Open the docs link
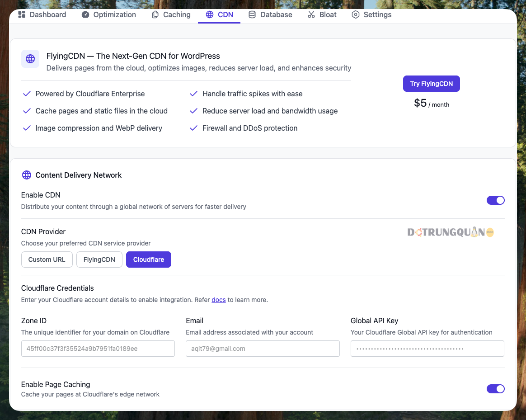 pos(219,300)
